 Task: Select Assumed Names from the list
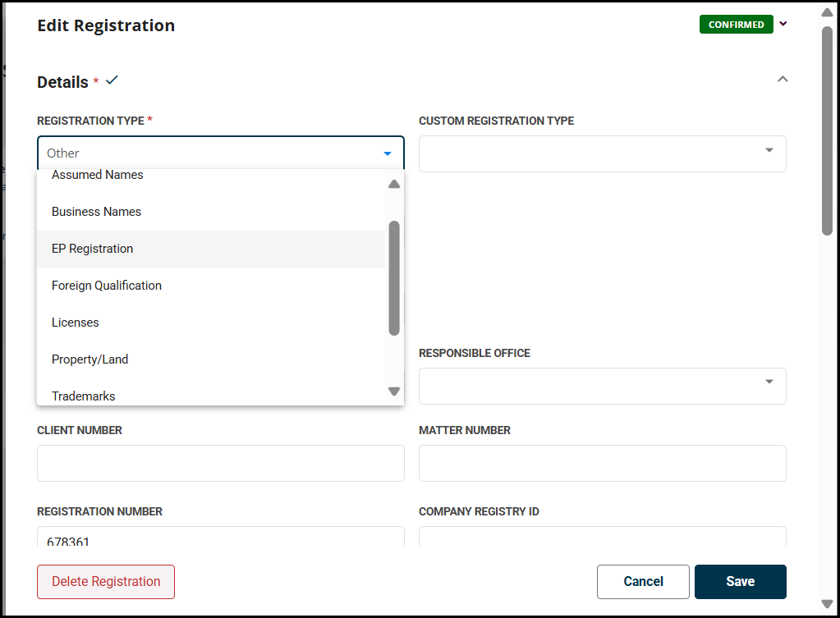point(211,175)
